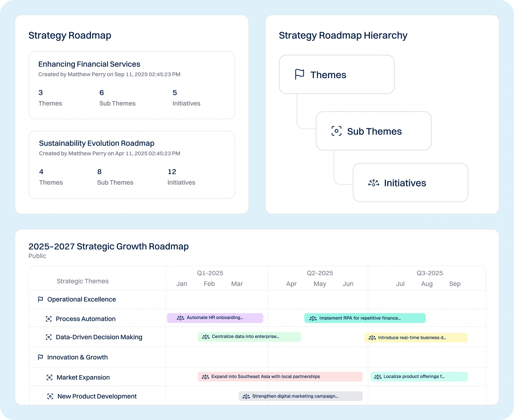Select the sub-theme icon next to Process Automation
This screenshot has height=420, width=514.
pyautogui.click(x=49, y=319)
